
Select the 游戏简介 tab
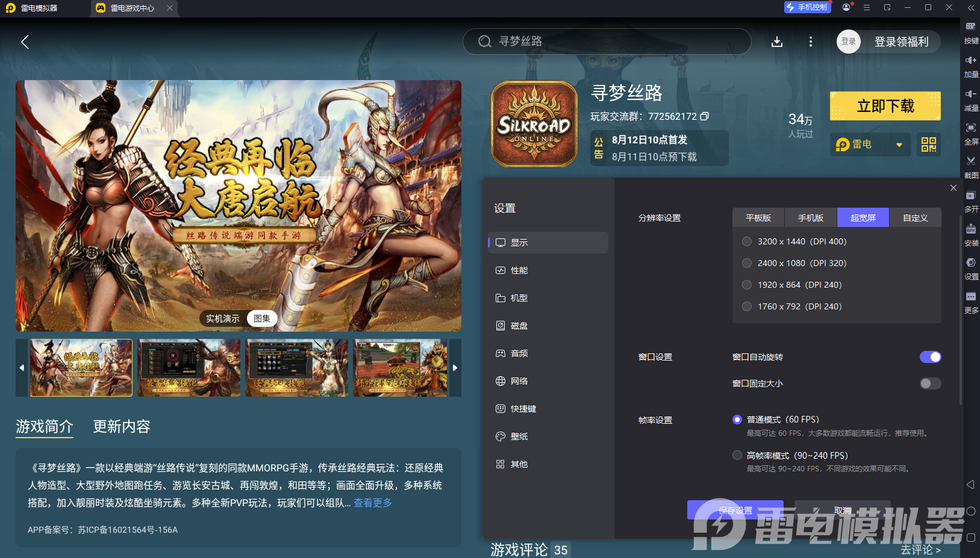point(45,427)
